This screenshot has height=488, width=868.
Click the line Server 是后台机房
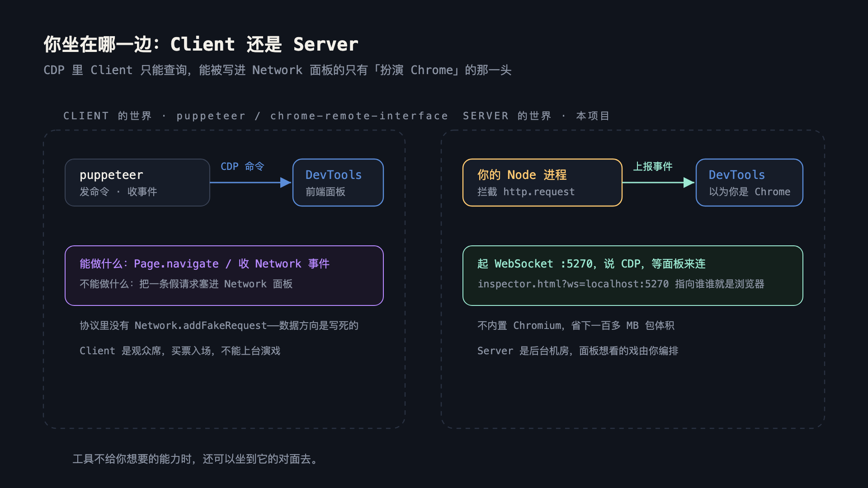click(578, 351)
